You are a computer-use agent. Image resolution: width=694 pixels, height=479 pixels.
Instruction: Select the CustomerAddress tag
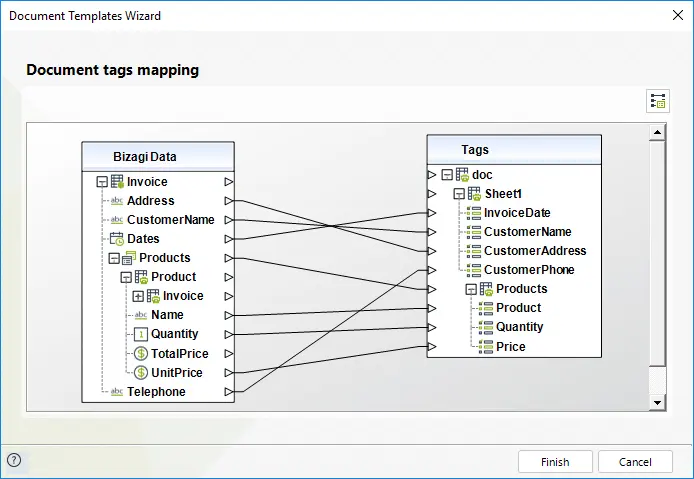tap(535, 251)
